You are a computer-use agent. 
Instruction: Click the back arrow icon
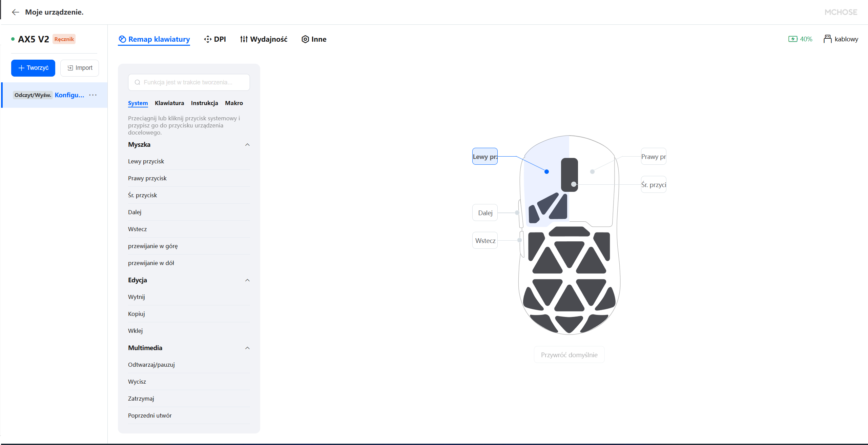(15, 12)
